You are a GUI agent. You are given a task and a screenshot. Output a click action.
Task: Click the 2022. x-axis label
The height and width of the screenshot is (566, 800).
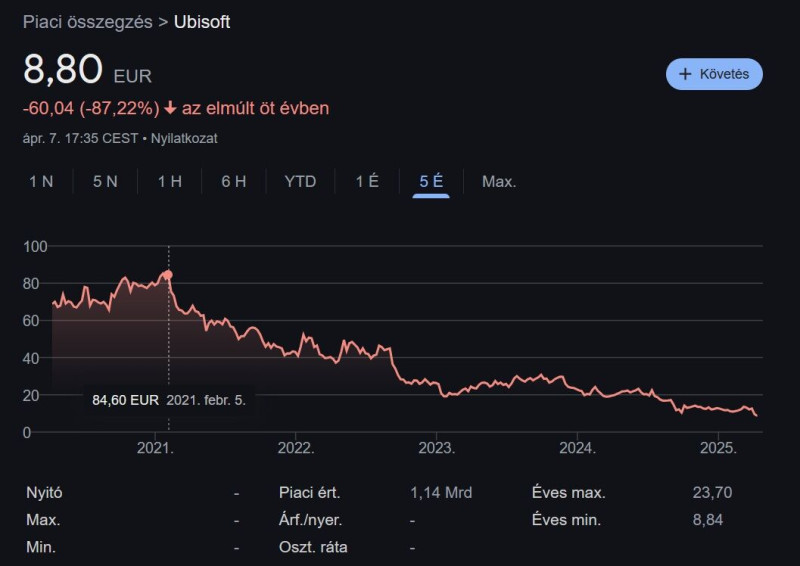point(296,448)
